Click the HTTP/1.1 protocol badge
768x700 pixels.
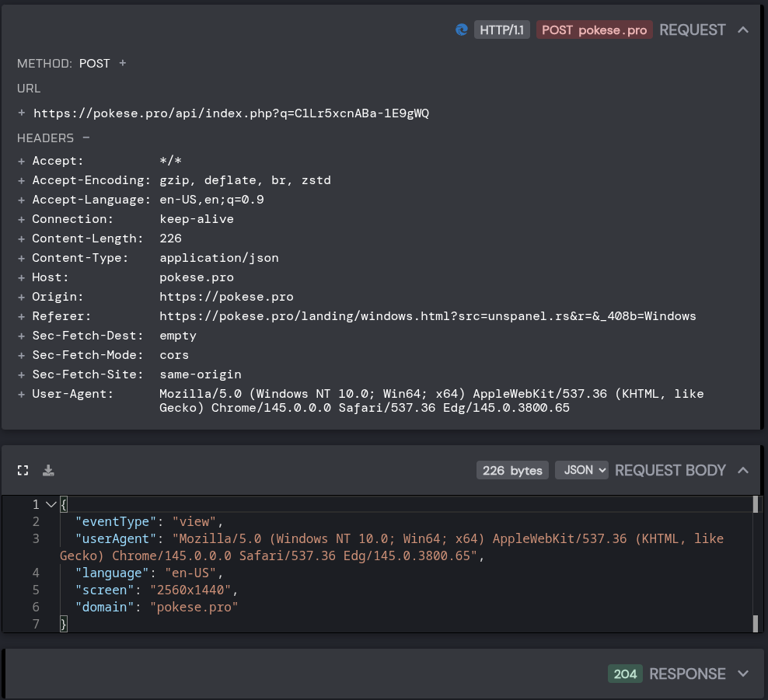point(501,30)
